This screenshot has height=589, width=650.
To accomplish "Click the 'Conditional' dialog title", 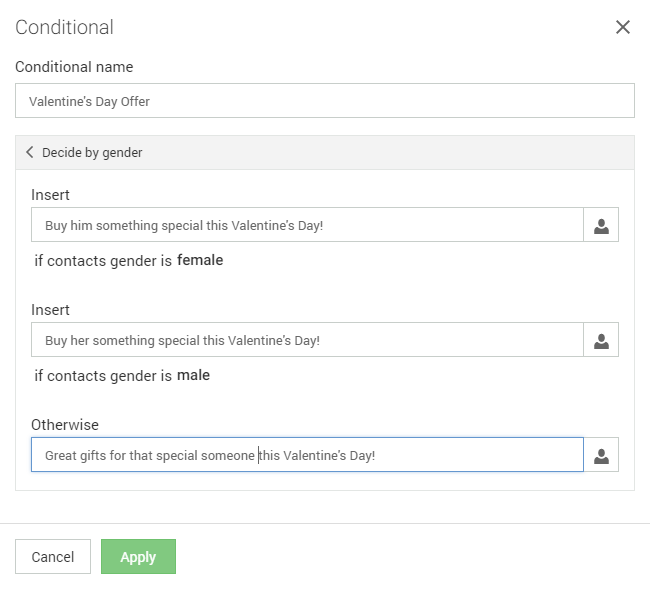I will click(x=64, y=27).
